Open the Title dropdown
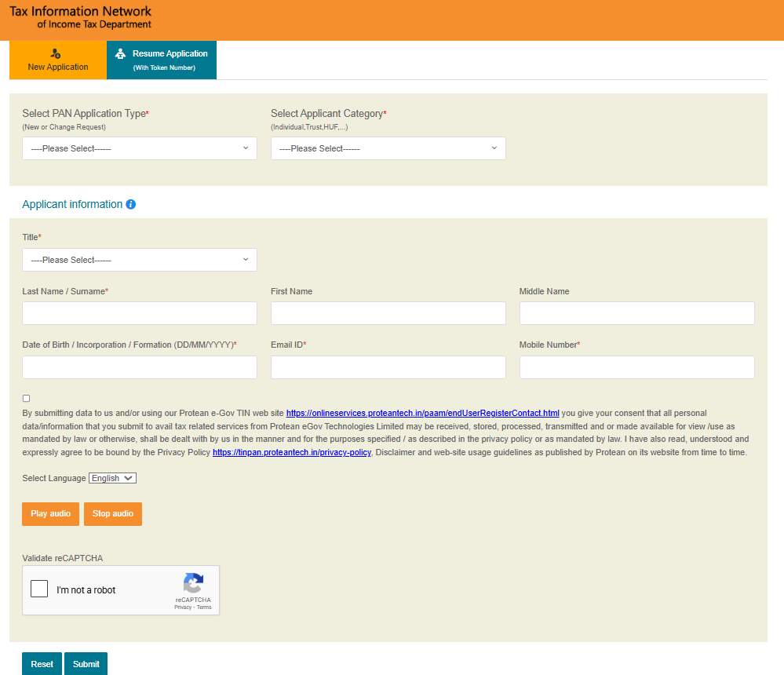This screenshot has width=784, height=675. click(139, 260)
